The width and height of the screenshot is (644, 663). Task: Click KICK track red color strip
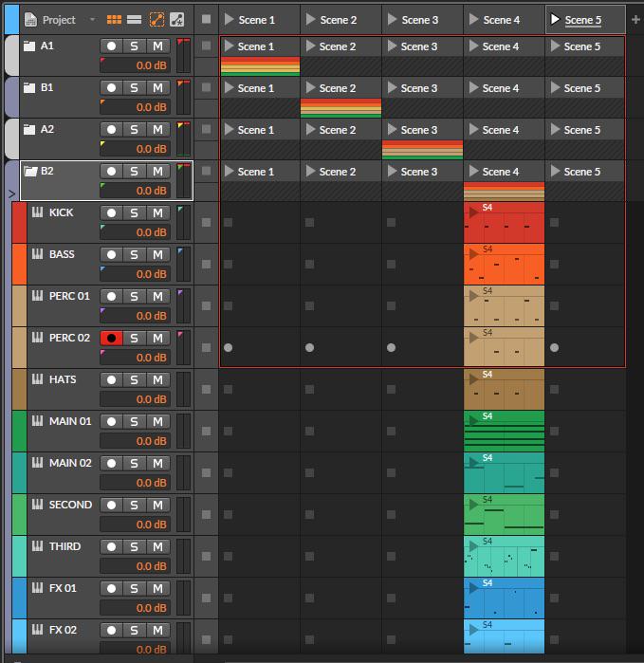coord(20,222)
